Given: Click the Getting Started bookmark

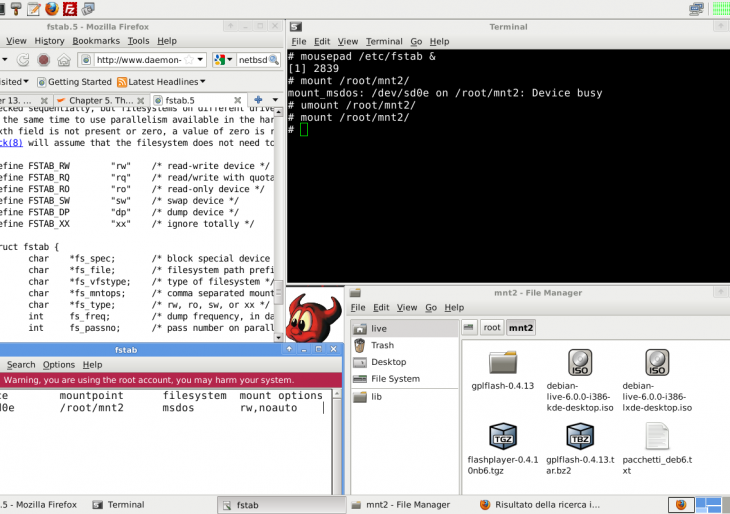Looking at the screenshot, I should coord(80,82).
